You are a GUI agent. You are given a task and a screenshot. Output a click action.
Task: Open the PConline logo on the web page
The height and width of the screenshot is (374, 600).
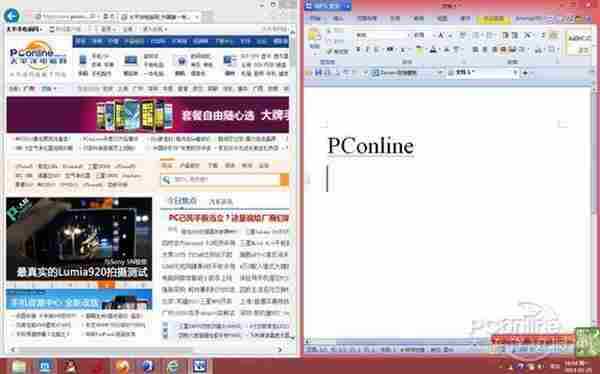coord(38,59)
